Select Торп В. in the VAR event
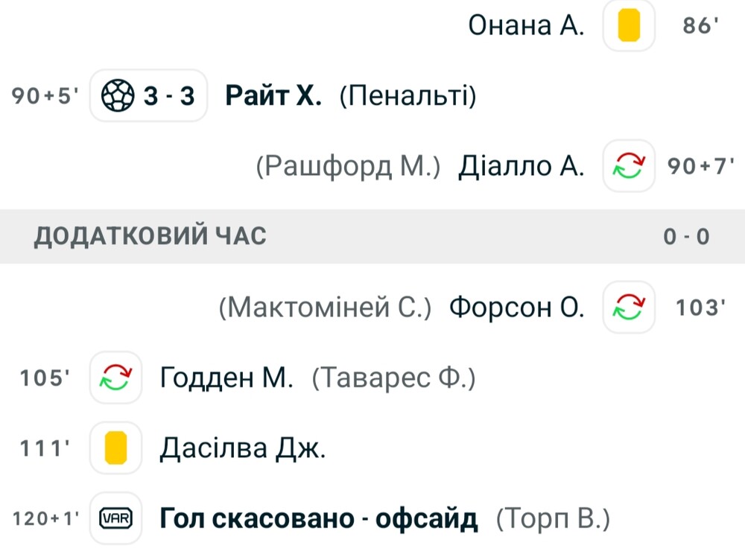Image resolution: width=745 pixels, height=560 pixels. pyautogui.click(x=553, y=519)
